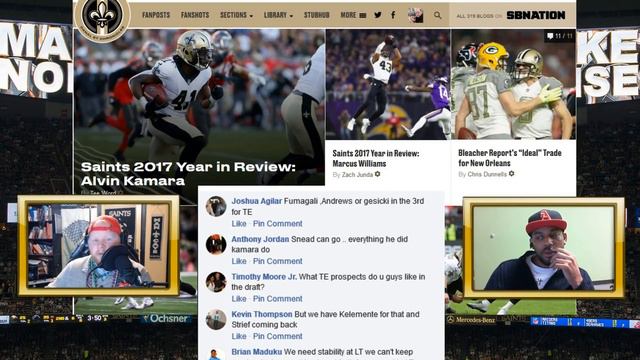Click the SB Nation logo
Screen dimensions: 640x360
coord(536,16)
